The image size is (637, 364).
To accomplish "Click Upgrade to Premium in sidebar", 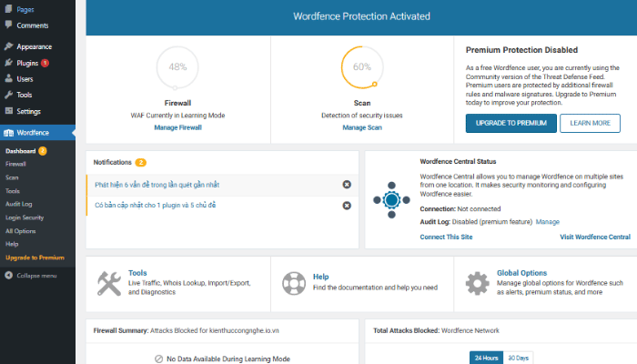I will coord(35,258).
